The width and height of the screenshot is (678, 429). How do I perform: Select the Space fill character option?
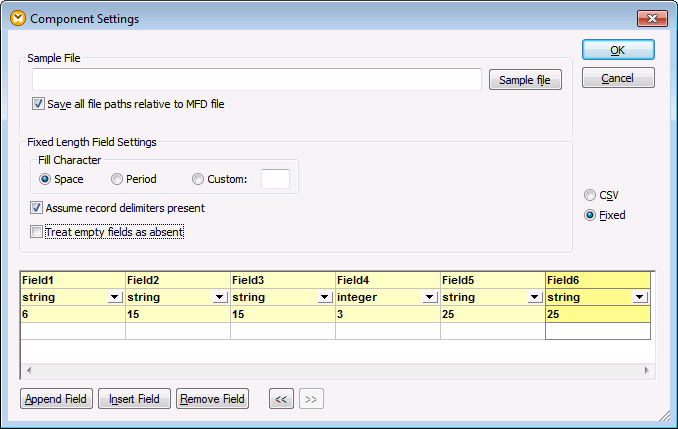point(45,179)
